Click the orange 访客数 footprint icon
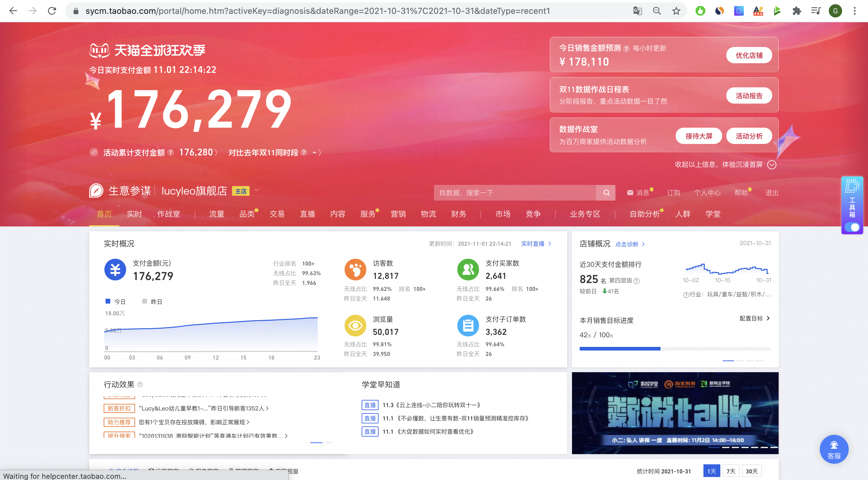868x480 pixels. click(355, 270)
